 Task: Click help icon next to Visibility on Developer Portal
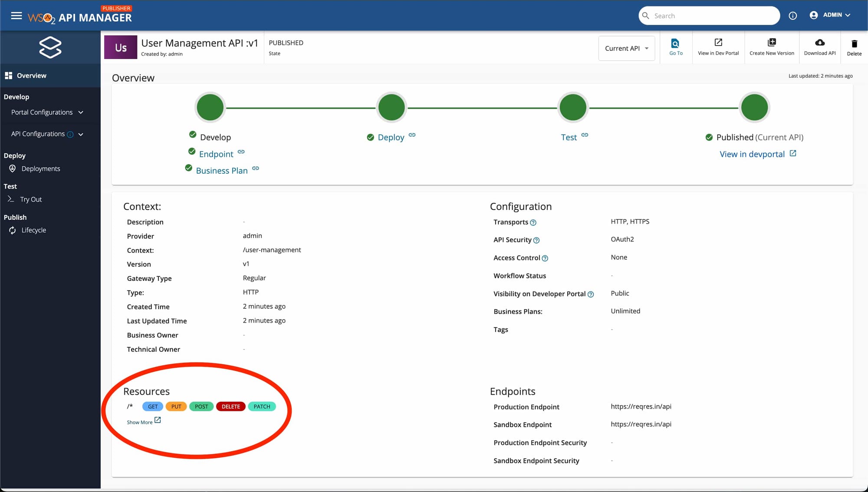pyautogui.click(x=591, y=294)
